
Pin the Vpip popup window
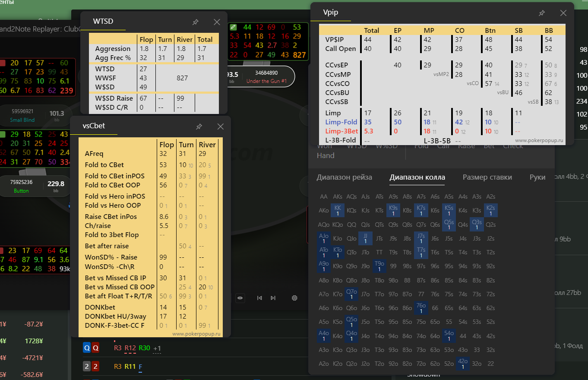(x=542, y=13)
